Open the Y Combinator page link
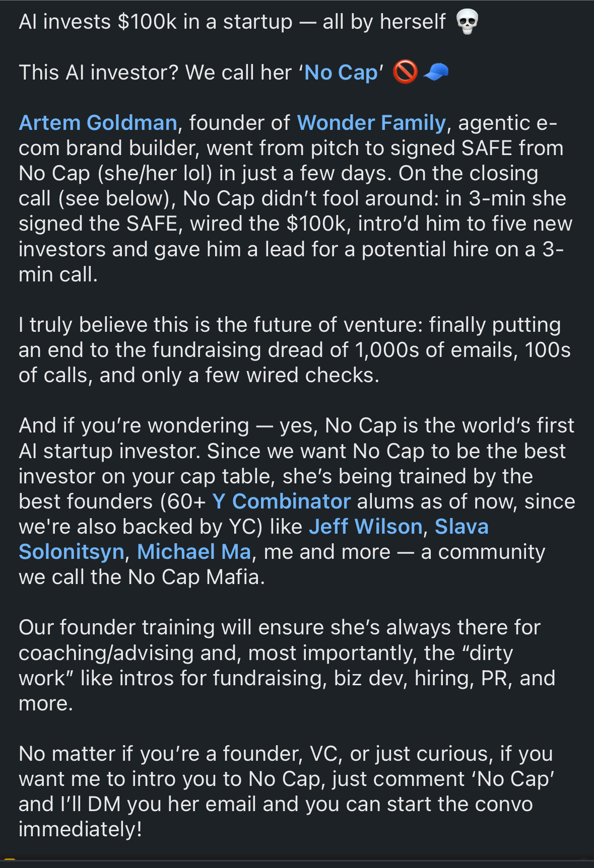594x868 pixels. [281, 501]
